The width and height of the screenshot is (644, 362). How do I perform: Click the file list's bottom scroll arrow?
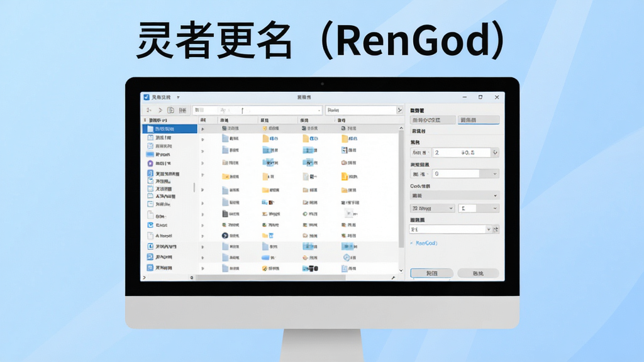point(401,270)
